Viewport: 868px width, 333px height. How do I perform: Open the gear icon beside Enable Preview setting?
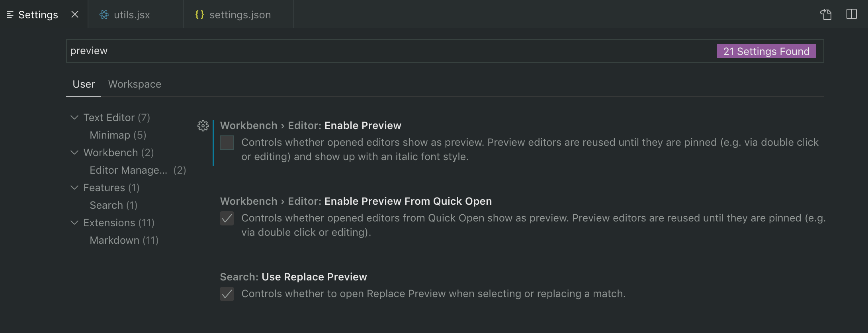(203, 125)
